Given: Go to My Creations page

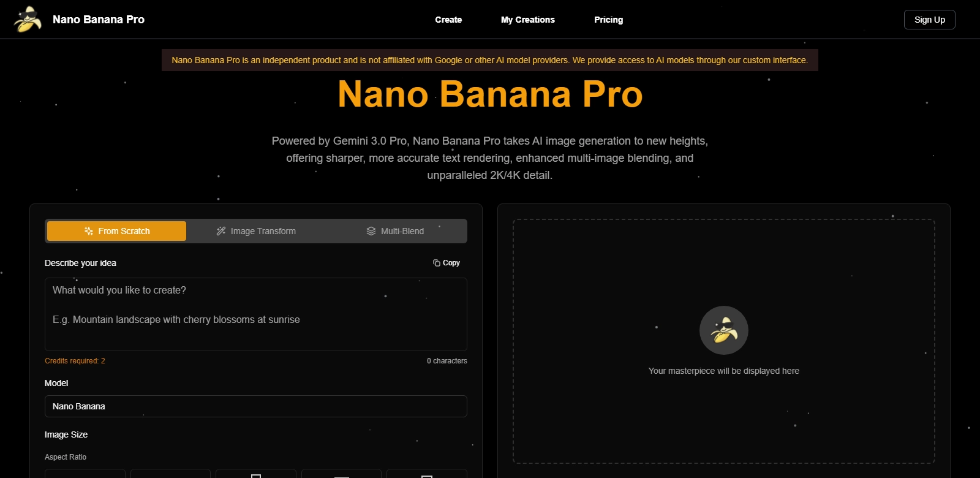Looking at the screenshot, I should 528,20.
